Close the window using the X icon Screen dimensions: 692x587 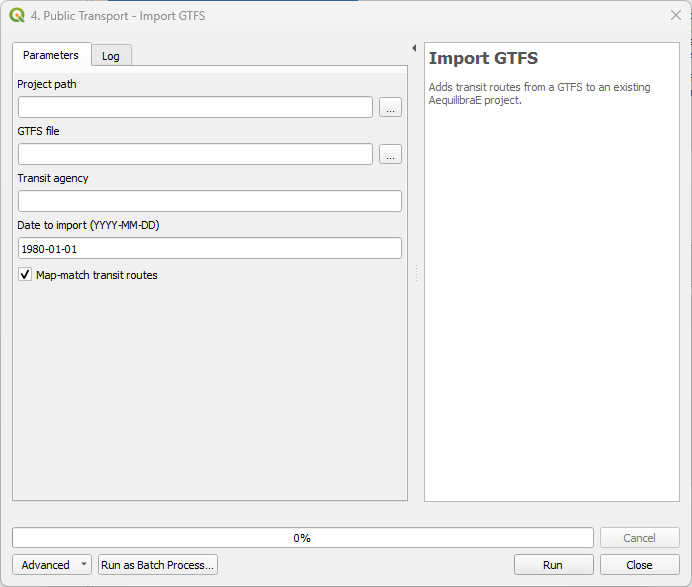tap(676, 15)
